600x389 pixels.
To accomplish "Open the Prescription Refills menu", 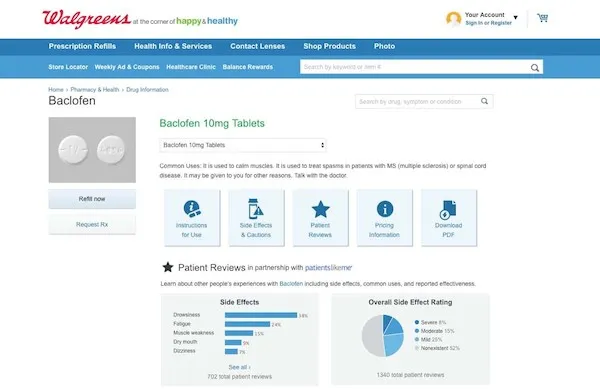I will [x=82, y=46].
